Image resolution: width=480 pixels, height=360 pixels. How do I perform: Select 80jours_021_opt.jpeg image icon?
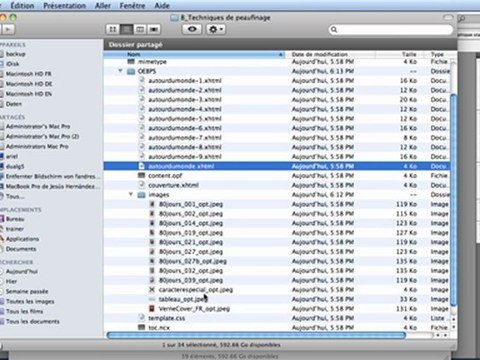152,242
